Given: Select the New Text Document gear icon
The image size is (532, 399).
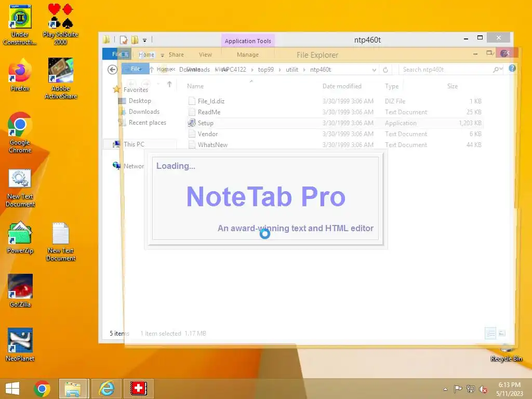Looking at the screenshot, I should [20, 188].
